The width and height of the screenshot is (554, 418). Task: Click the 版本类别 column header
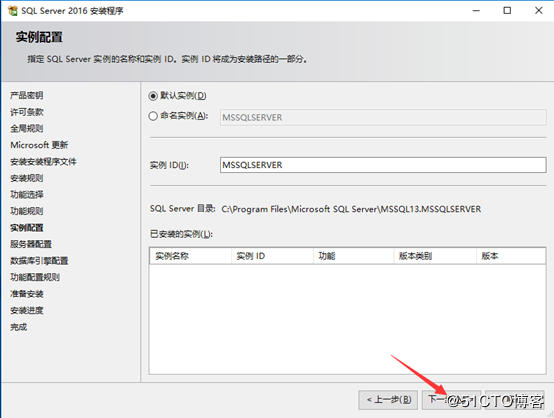pos(435,256)
